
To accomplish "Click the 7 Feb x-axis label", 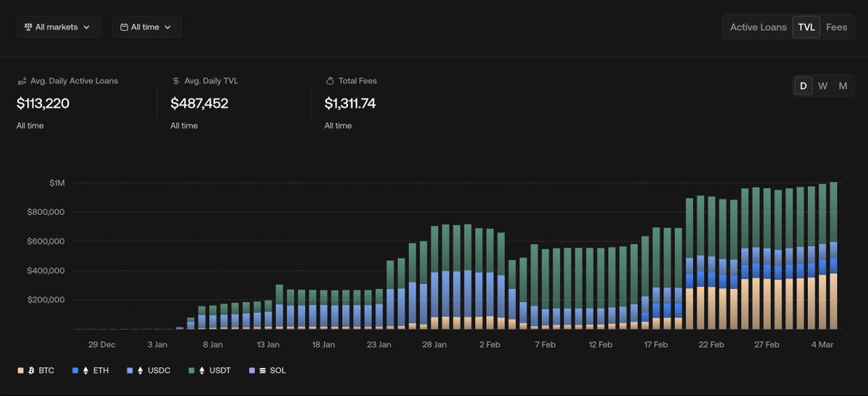I will tap(545, 345).
